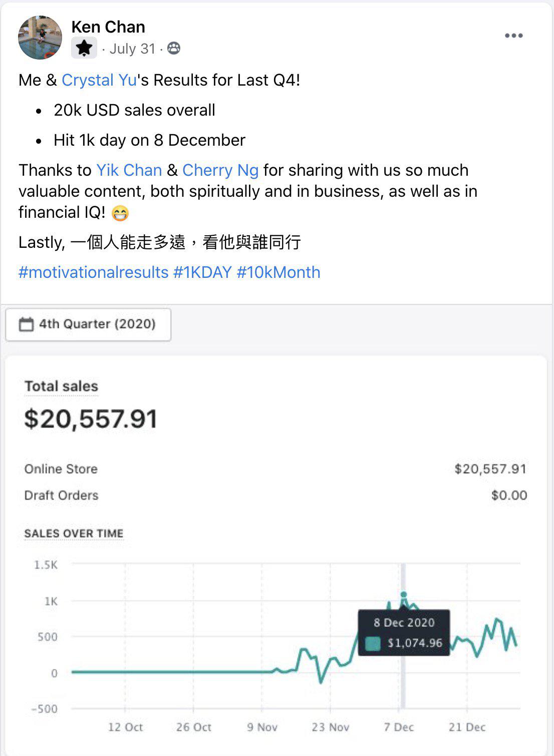Click the Ken Chan author name
This screenshot has height=756, width=554.
[108, 27]
